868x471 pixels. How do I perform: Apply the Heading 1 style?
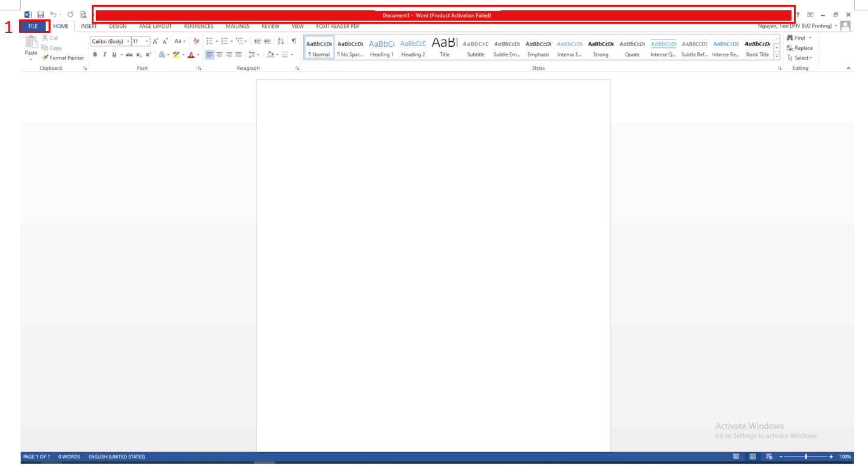(x=381, y=49)
